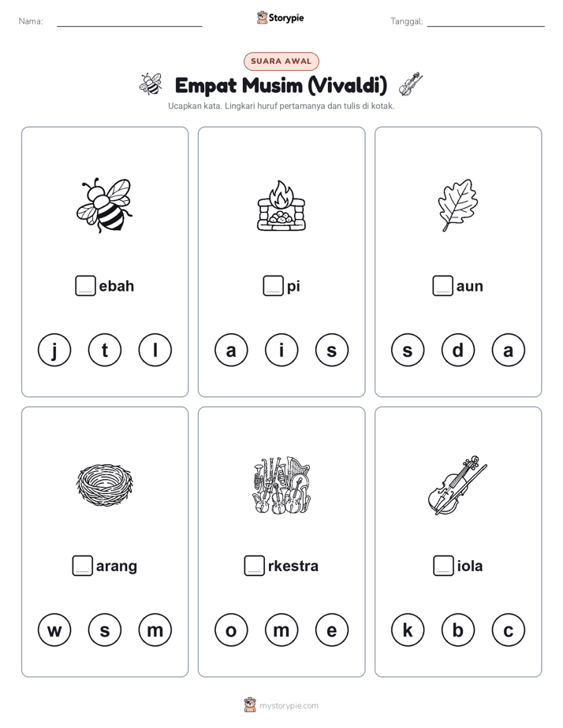Select letter 's' circle in the 'arang' card

(x=105, y=630)
